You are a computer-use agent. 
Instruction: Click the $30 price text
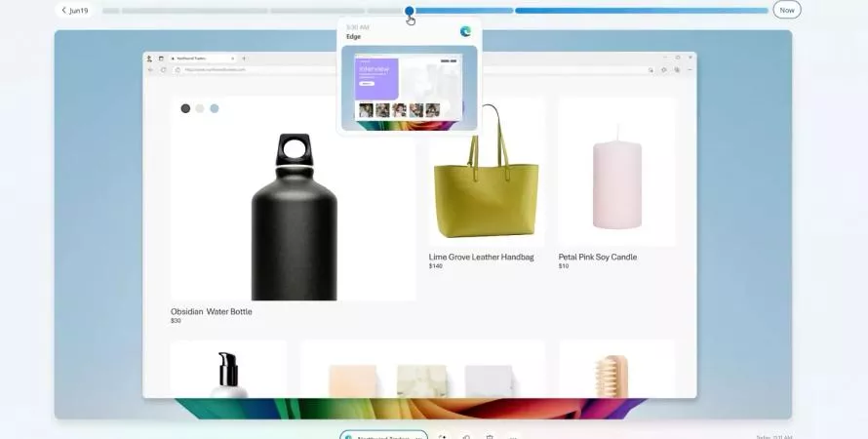point(176,321)
